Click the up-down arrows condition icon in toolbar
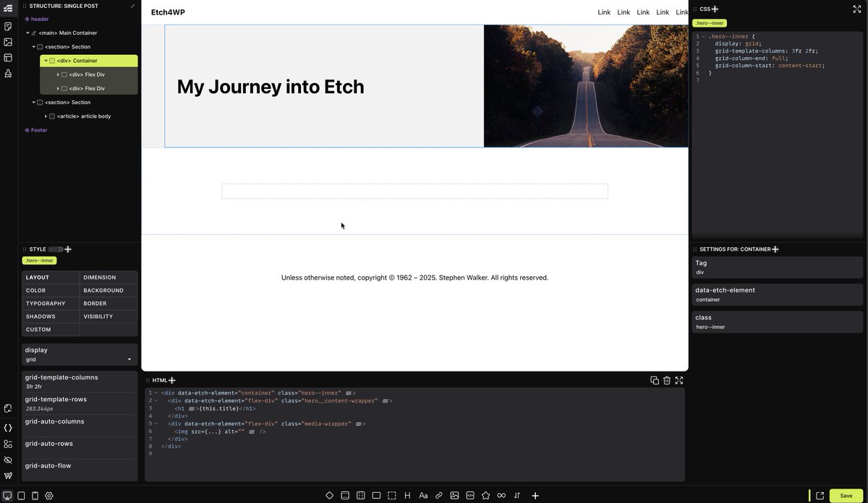Screen dimensions: 868x503 (517, 496)
